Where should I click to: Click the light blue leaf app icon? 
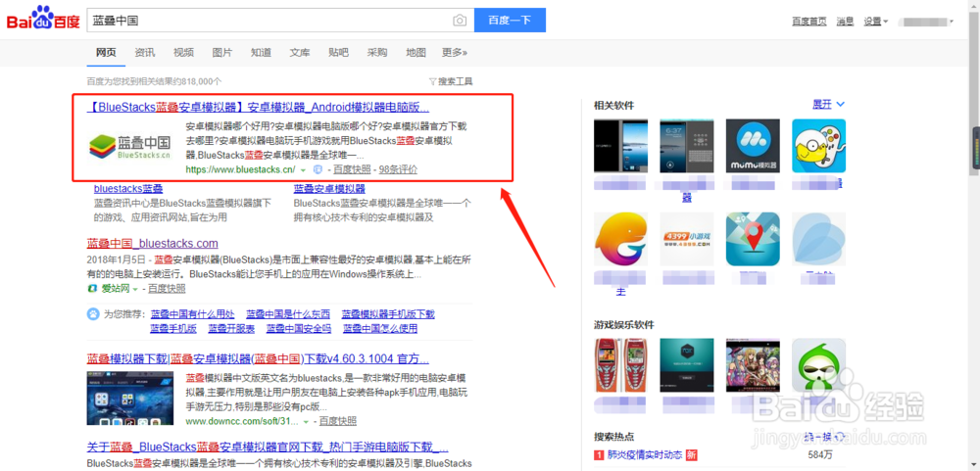(x=818, y=239)
